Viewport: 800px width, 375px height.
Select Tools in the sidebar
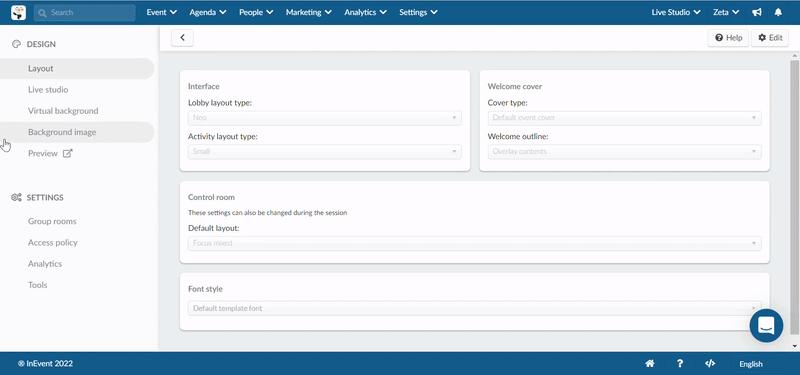tap(38, 285)
